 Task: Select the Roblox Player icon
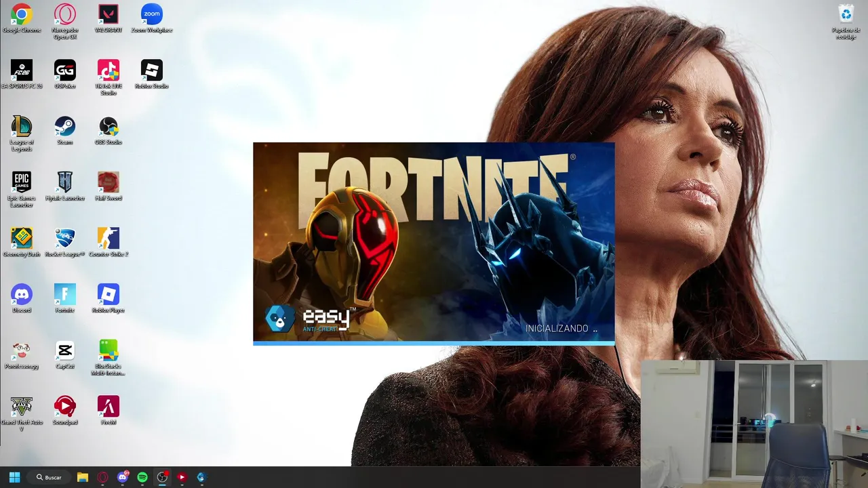click(x=108, y=300)
